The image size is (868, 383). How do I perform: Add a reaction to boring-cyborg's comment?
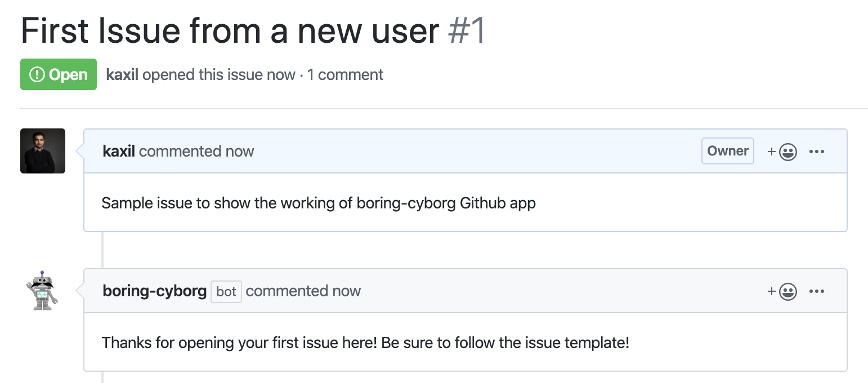coord(782,291)
